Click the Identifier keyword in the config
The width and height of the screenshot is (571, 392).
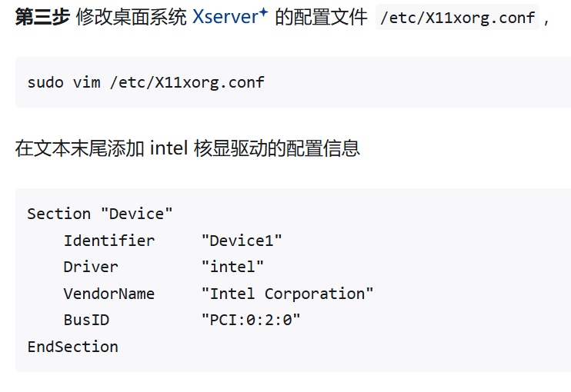109,241
